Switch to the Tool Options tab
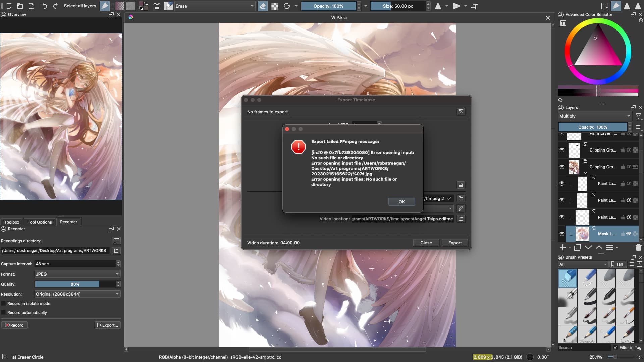Image resolution: width=644 pixels, height=362 pixels. pos(40,222)
